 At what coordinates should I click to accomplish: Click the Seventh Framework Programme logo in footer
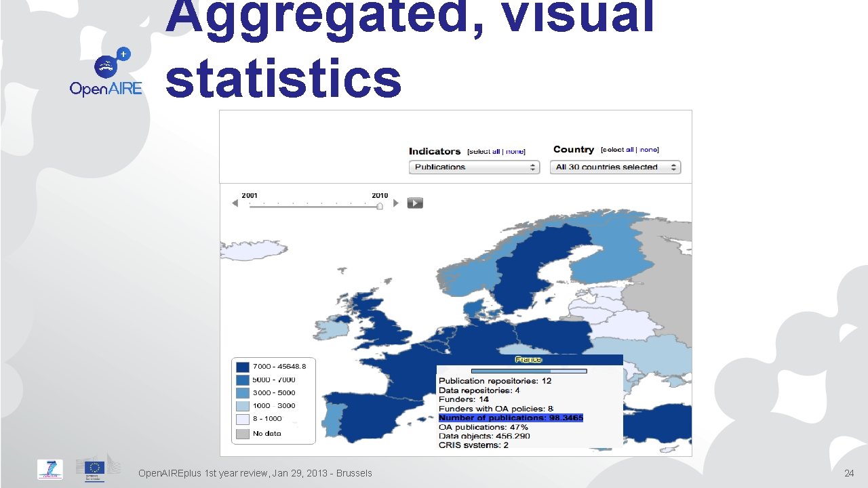click(x=50, y=469)
